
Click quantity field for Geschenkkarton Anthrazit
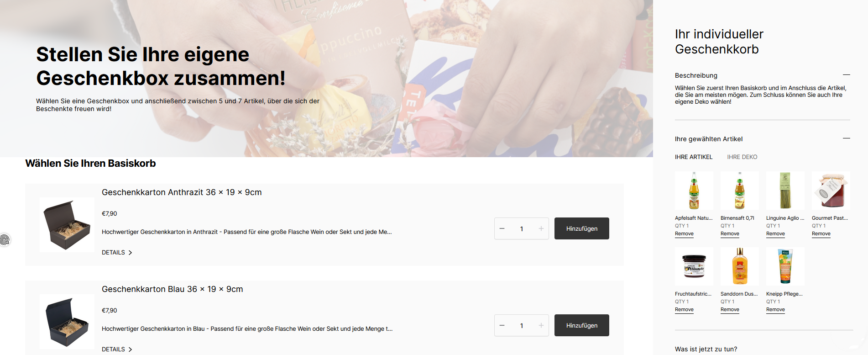pos(522,228)
